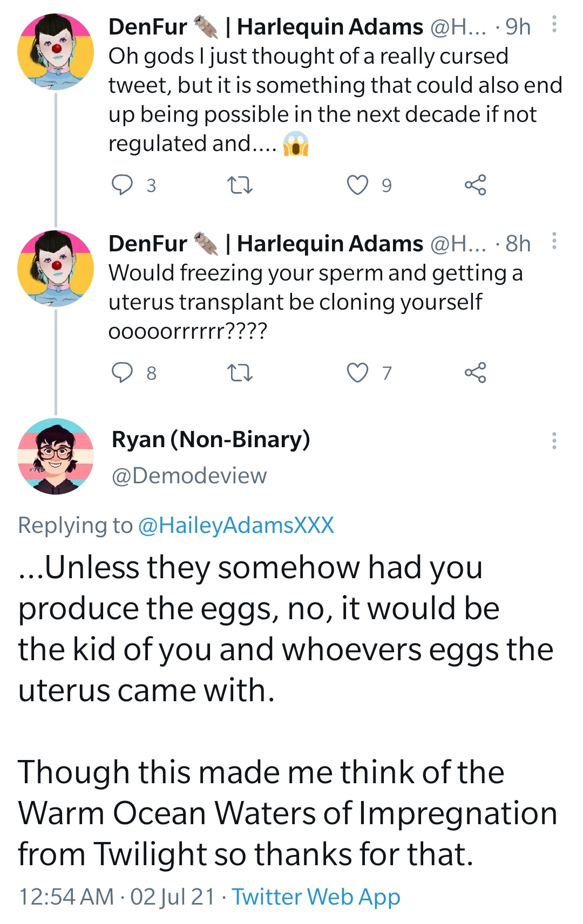Image resolution: width=583 pixels, height=924 pixels.
Task: Open more options on 8h tweet
Action: 554,241
